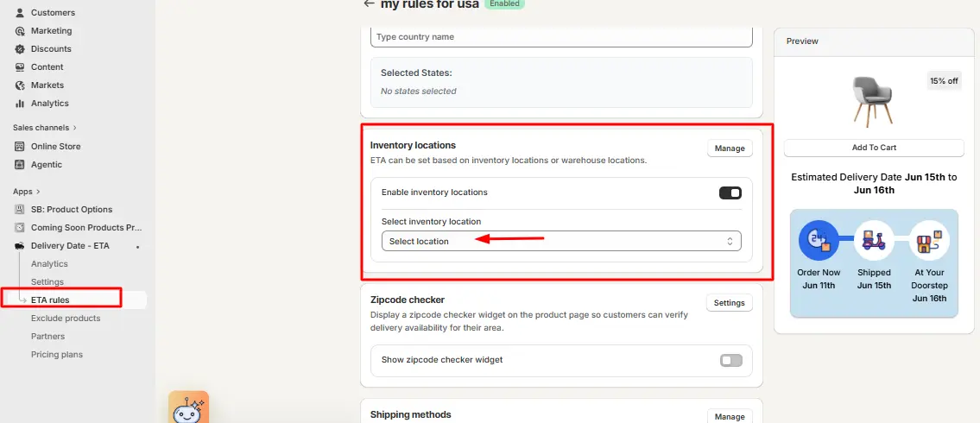Click the chair product image
The image size is (980, 423).
874,100
